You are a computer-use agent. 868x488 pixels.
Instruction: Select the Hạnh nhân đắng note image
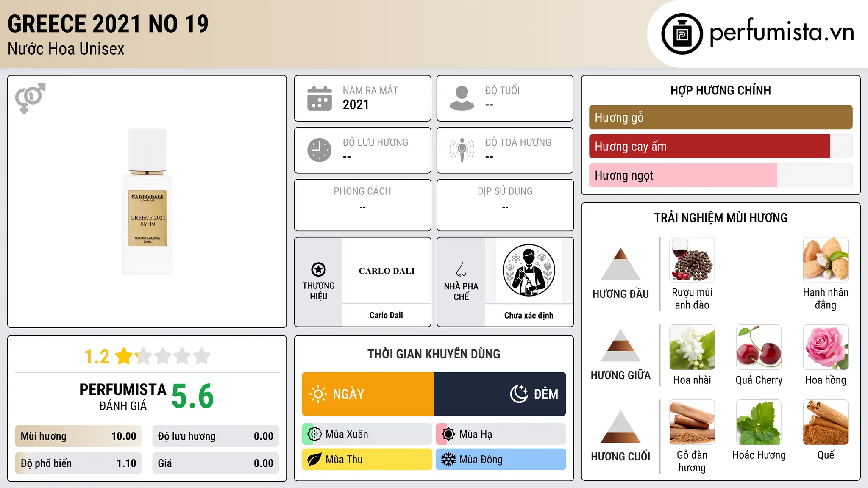click(826, 260)
